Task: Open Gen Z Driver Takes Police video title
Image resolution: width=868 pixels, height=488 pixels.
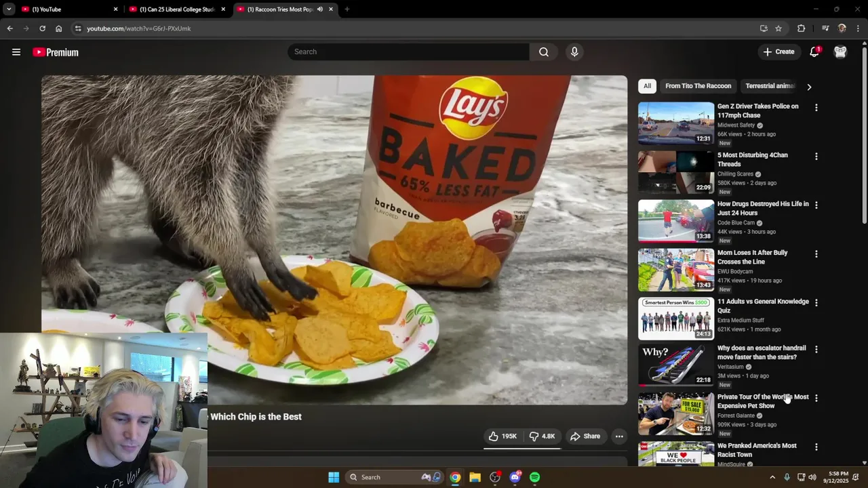Action: 758,111
